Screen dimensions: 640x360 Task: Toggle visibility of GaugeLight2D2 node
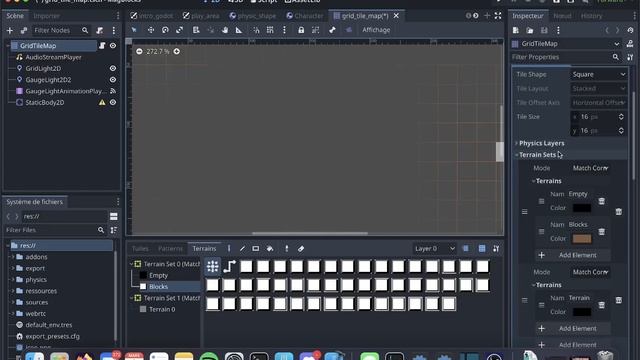click(x=113, y=80)
